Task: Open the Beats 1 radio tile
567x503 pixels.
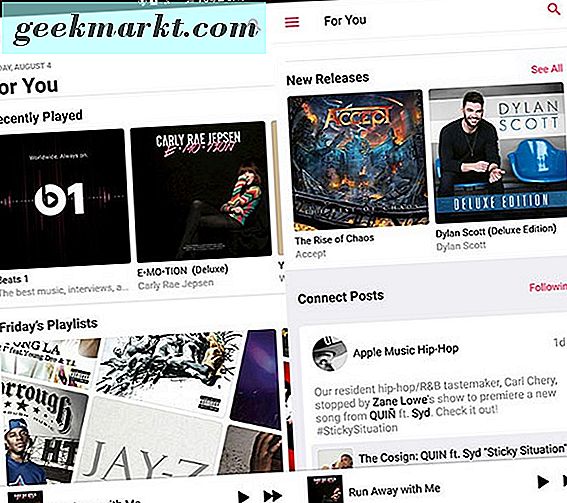Action: click(64, 198)
